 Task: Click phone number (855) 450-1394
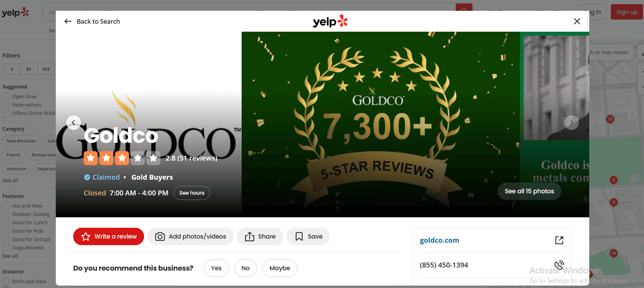click(x=444, y=265)
